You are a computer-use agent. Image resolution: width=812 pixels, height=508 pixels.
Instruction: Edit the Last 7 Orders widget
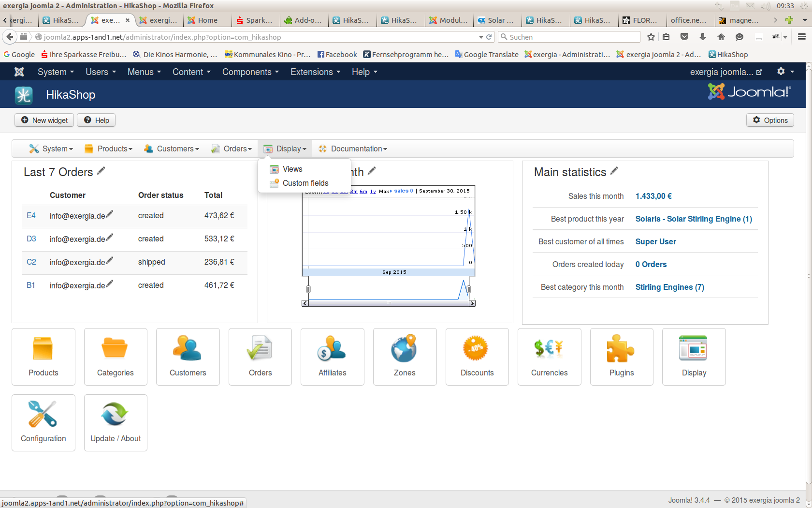[x=101, y=171]
